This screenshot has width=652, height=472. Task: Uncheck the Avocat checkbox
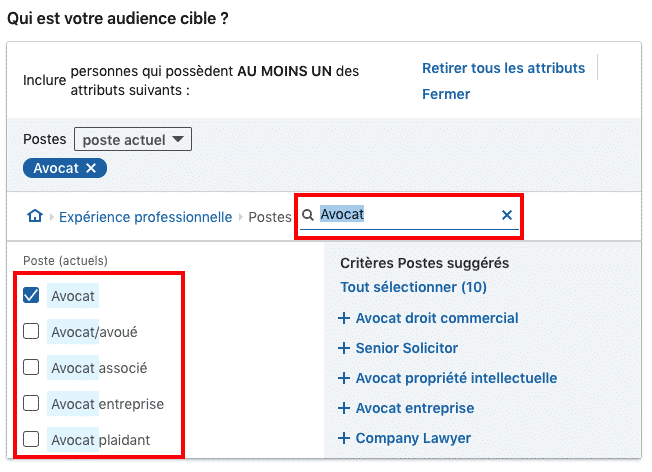(31, 295)
